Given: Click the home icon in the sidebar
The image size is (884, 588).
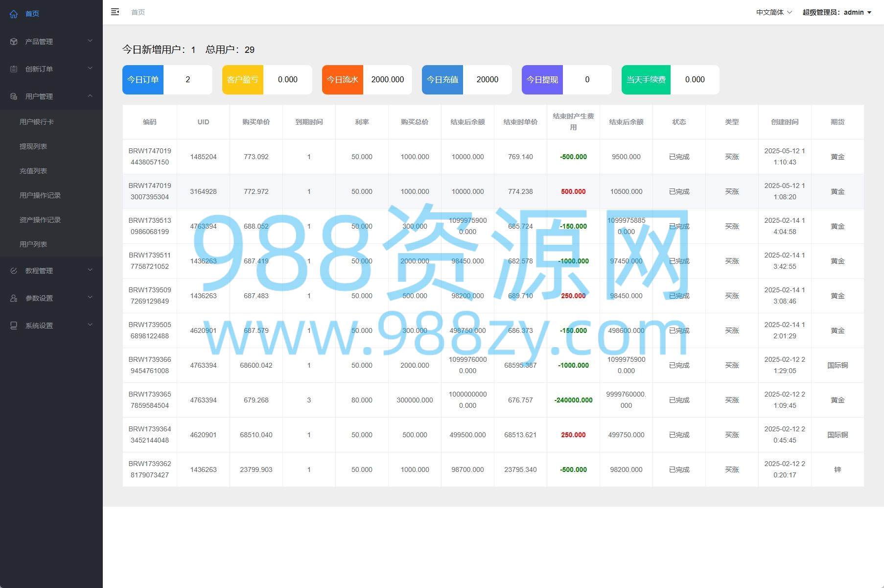Looking at the screenshot, I should click(14, 14).
